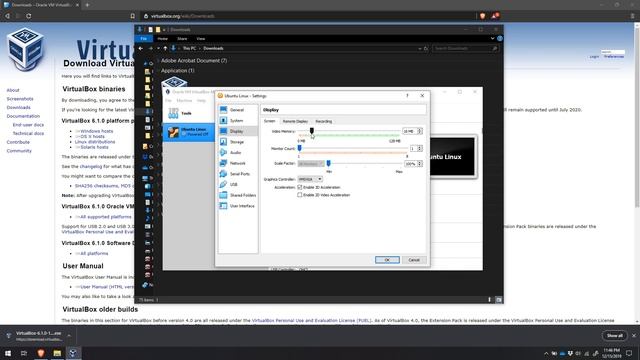Open Graphics Controller dropdown

pos(310,179)
